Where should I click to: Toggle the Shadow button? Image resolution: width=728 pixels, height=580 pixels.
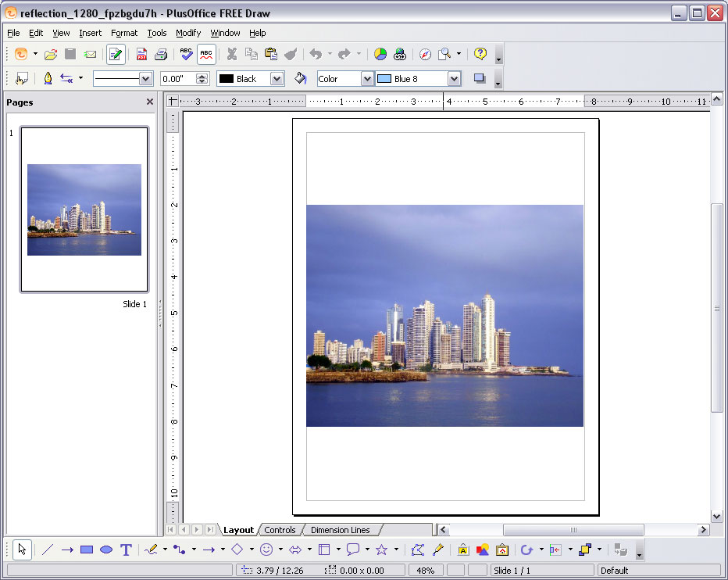(x=480, y=78)
